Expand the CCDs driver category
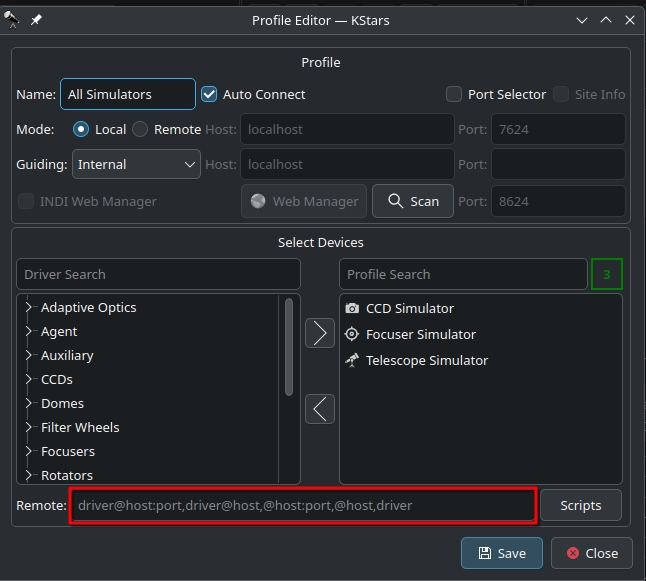 28,379
